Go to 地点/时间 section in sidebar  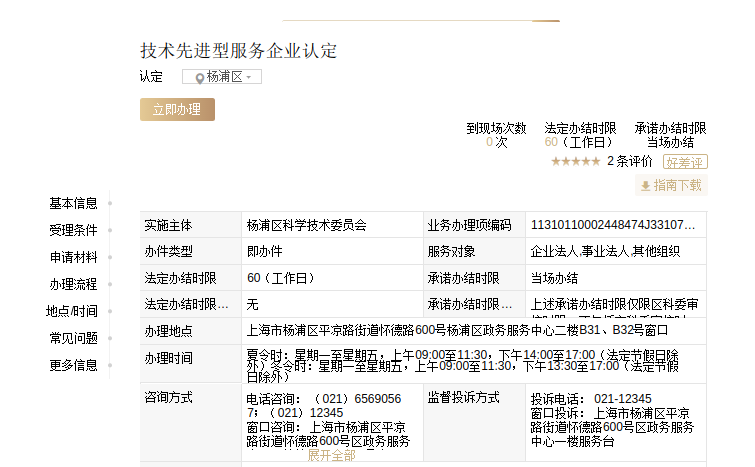[x=72, y=311]
